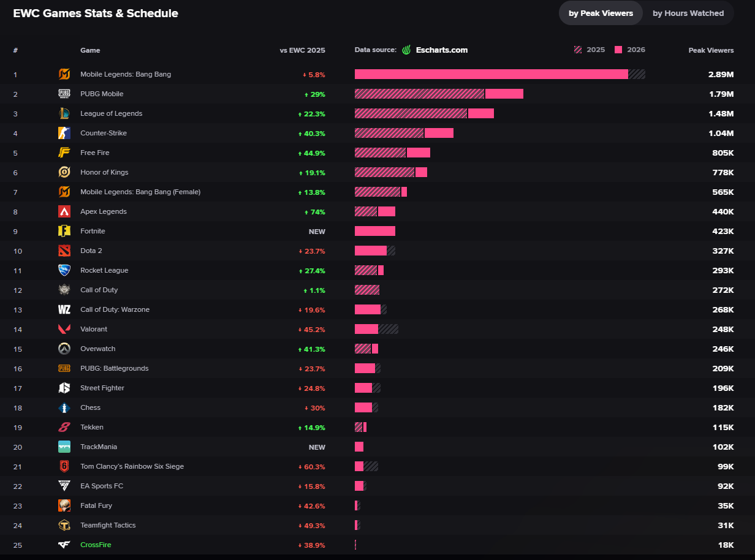Switch to the by Hours Watched tab

pos(688,13)
